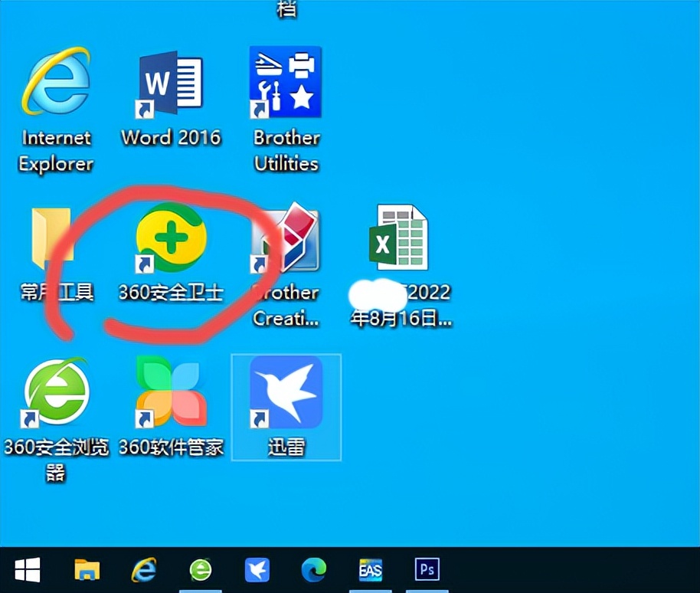Open the 360安全浏览器 desktop shortcut
Screen dimensions: 700x593
pyautogui.click(x=56, y=392)
